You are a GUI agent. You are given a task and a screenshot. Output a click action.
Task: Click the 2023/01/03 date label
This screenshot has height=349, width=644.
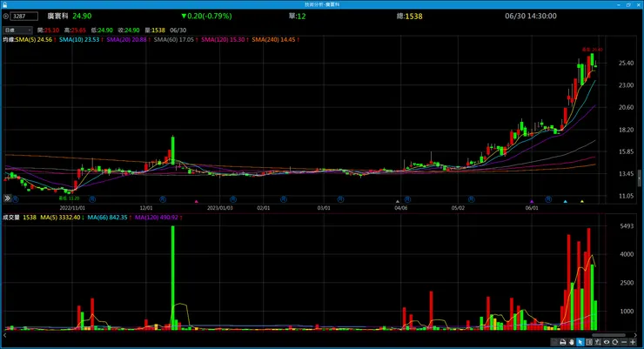tap(219, 208)
